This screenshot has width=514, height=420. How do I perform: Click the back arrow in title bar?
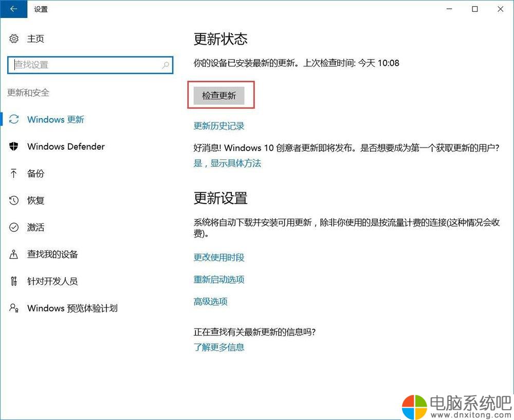click(x=13, y=9)
